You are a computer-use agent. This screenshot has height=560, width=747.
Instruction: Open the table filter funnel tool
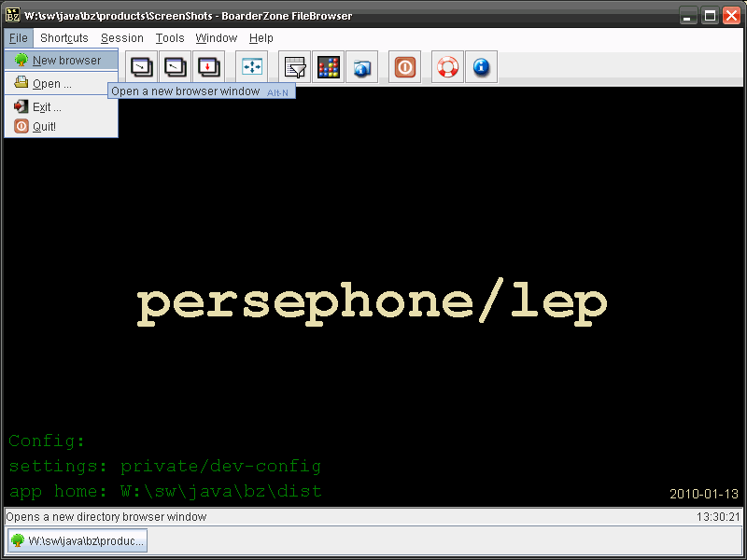[295, 67]
